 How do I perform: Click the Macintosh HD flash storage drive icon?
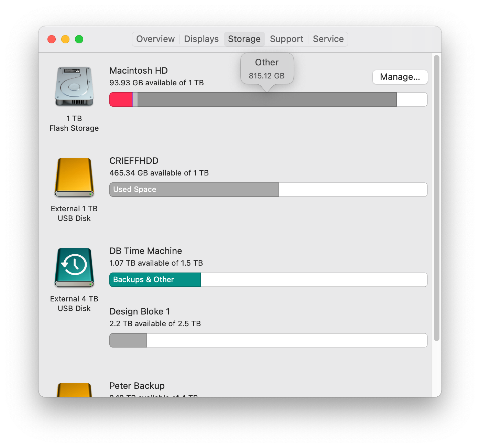[74, 86]
